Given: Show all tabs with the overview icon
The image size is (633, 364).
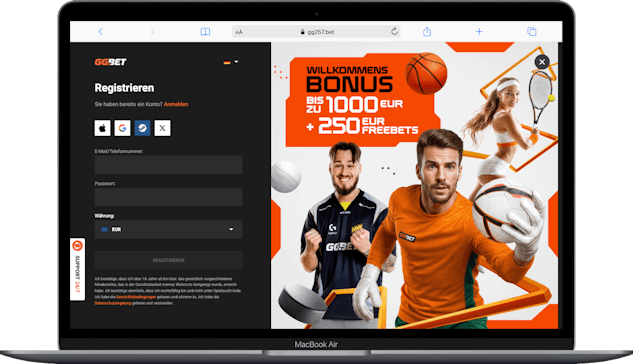Looking at the screenshot, I should click(x=532, y=31).
